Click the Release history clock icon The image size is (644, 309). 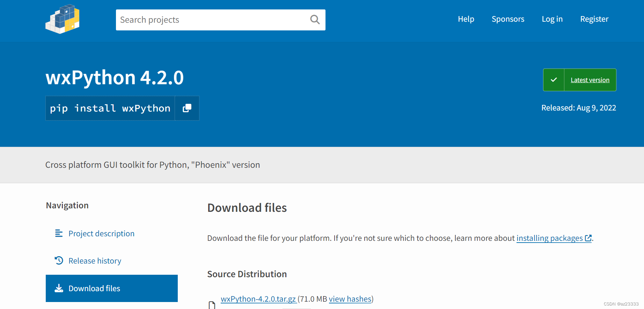tap(59, 260)
